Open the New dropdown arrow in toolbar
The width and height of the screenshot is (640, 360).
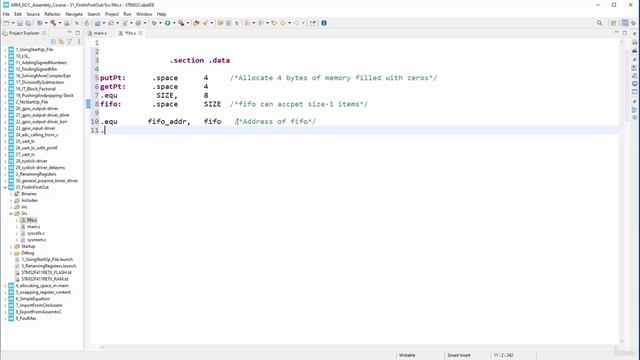coord(13,23)
